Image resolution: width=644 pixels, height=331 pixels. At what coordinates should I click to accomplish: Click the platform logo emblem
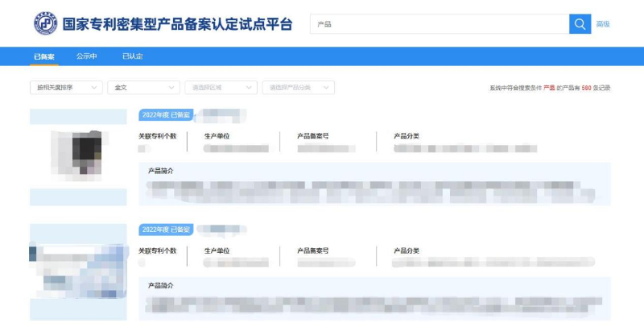tap(45, 23)
